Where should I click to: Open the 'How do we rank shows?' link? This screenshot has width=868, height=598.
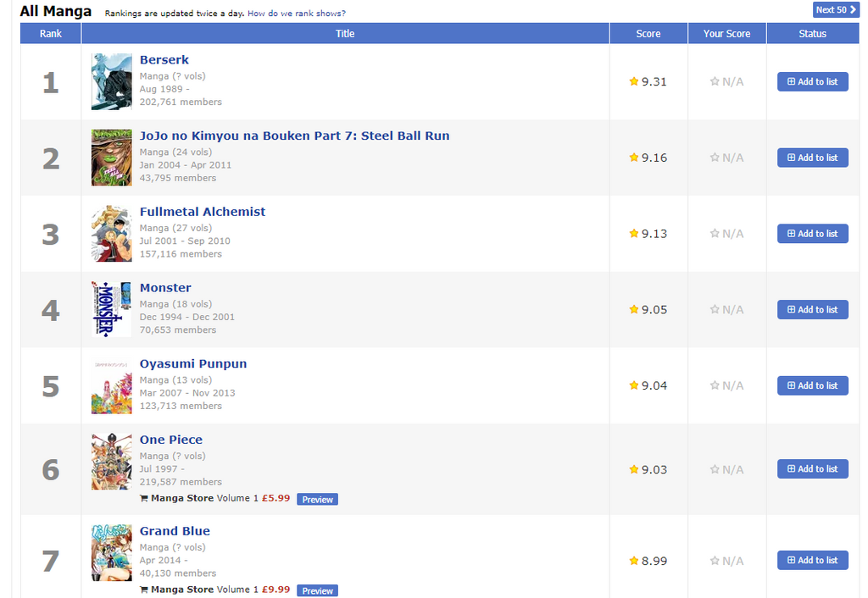tap(296, 14)
